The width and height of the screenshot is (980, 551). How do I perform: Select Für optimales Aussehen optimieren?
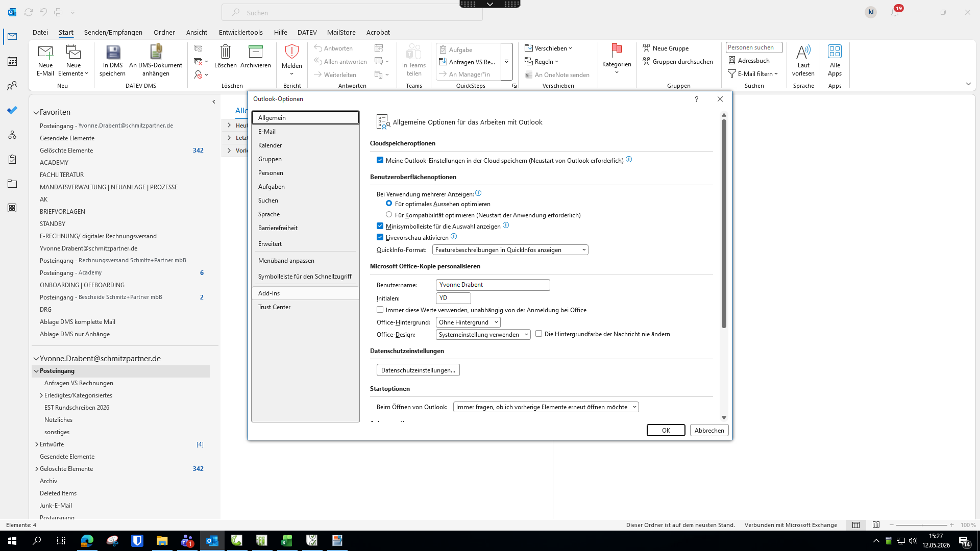389,204
